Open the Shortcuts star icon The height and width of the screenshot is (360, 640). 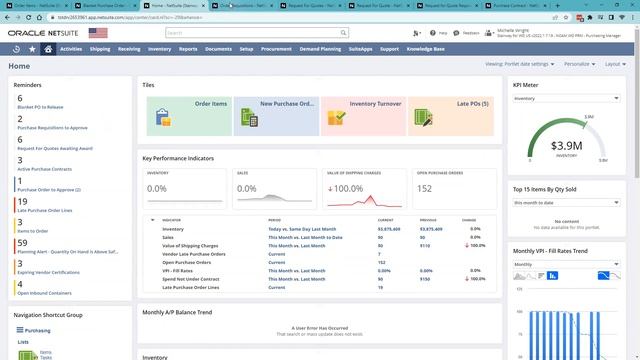coord(32,49)
